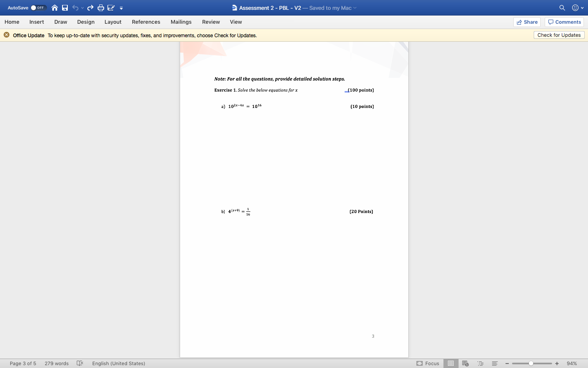
Task: Open the Print icon in quick access toolbar
Action: [100, 7]
